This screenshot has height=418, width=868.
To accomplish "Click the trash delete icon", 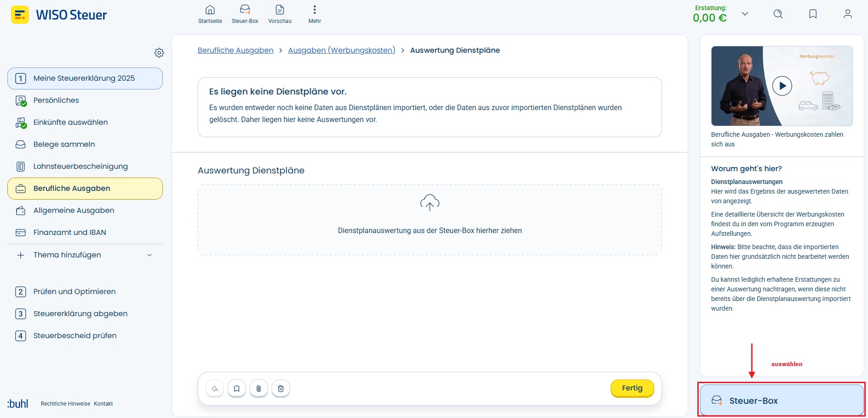I will pos(281,389).
